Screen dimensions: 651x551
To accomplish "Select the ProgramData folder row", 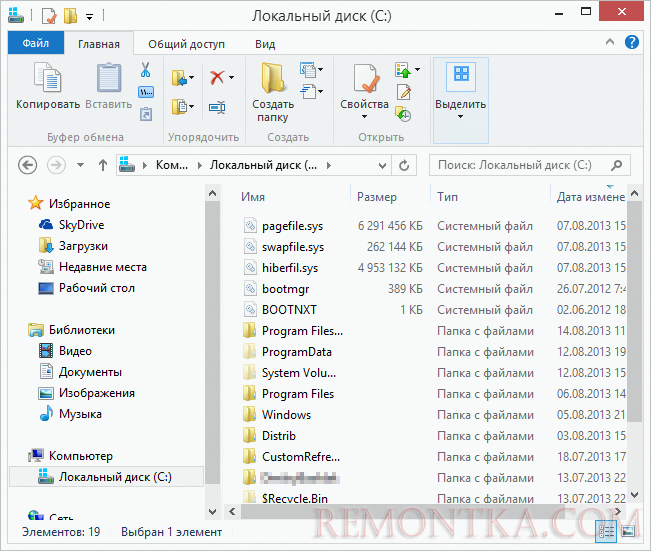I will pos(434,352).
